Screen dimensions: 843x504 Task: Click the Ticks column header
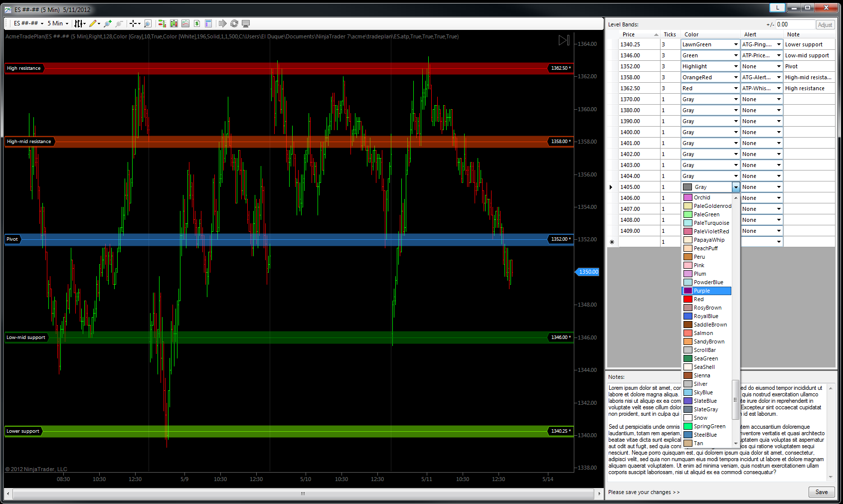670,34
